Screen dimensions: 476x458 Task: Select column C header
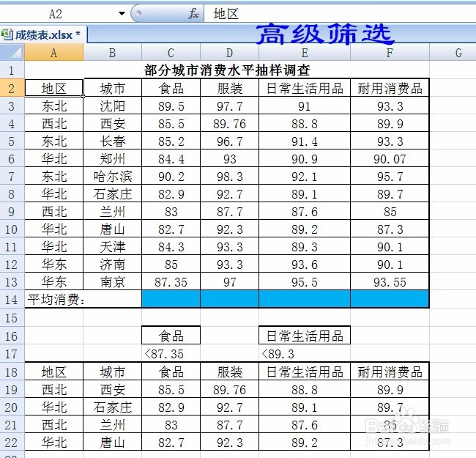click(171, 53)
